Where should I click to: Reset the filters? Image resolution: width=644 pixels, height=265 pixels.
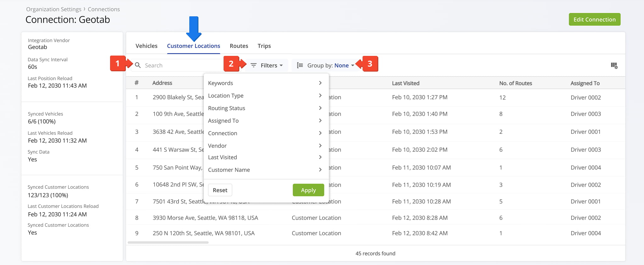pos(220,190)
